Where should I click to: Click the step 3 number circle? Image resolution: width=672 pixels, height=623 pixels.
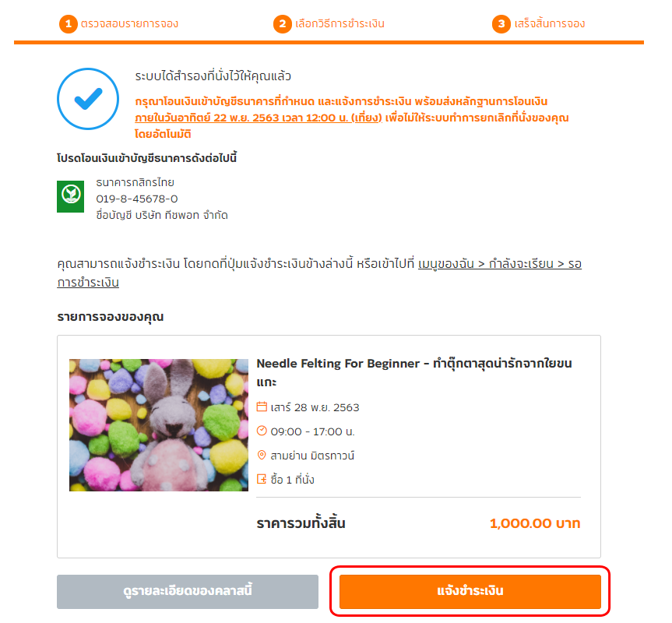501,23
